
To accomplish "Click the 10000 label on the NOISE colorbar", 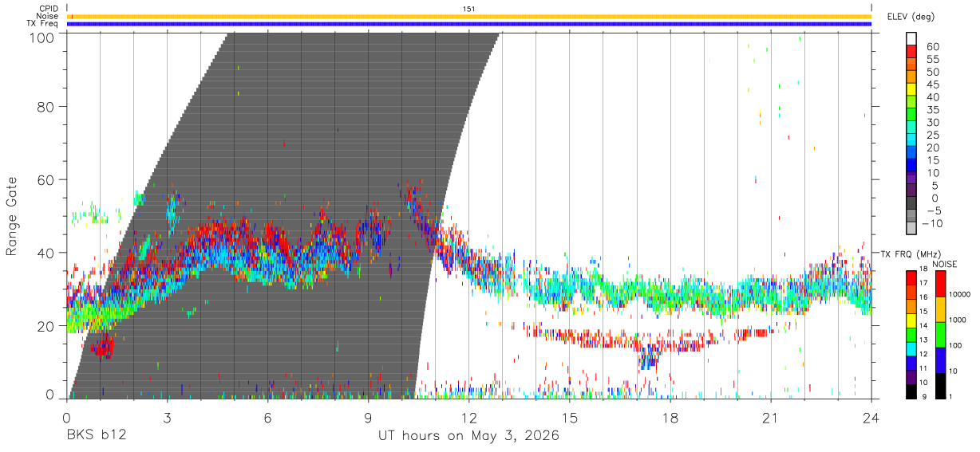I will (x=958, y=295).
